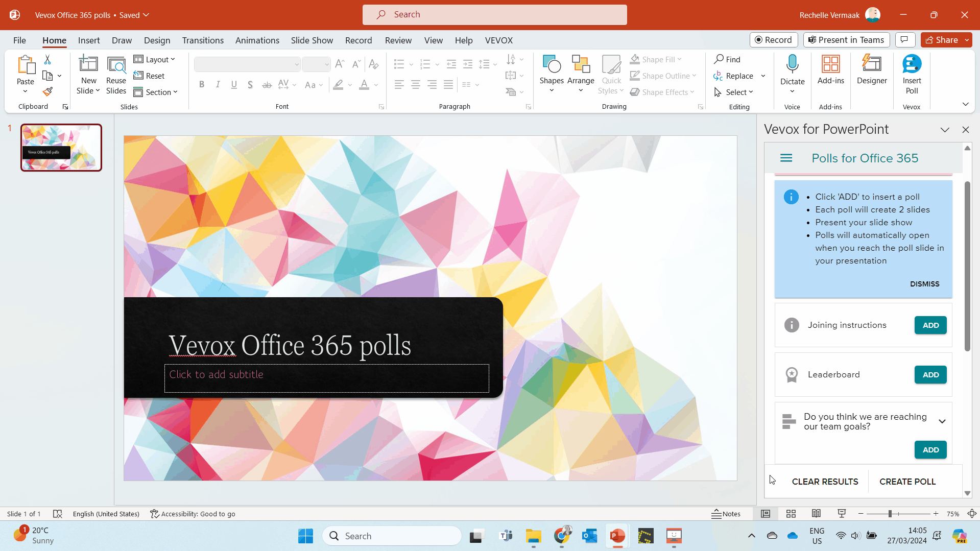Open the Vevox panel hamburger menu
Screen dimensions: 980x551
tap(786, 158)
